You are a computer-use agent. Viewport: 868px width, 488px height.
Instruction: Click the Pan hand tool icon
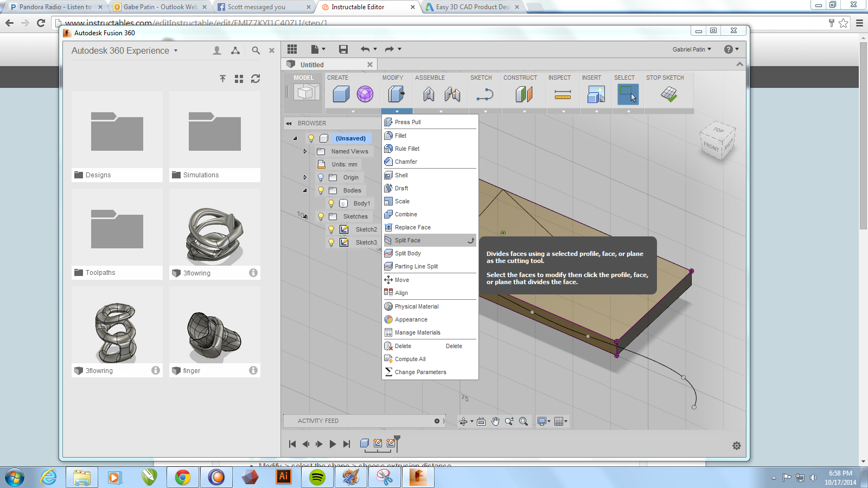tap(495, 421)
